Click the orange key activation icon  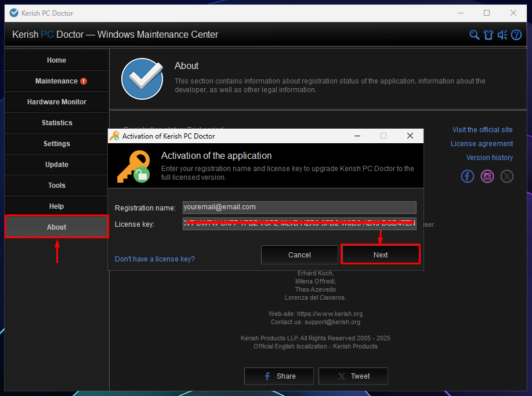point(133,166)
